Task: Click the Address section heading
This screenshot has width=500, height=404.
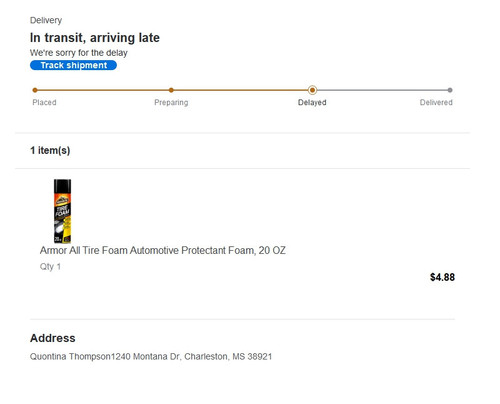Action: 53,338
